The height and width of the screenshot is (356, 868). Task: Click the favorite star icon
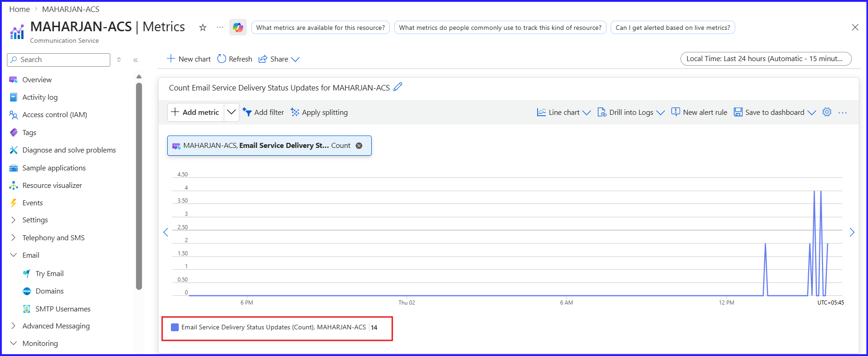[x=203, y=28]
